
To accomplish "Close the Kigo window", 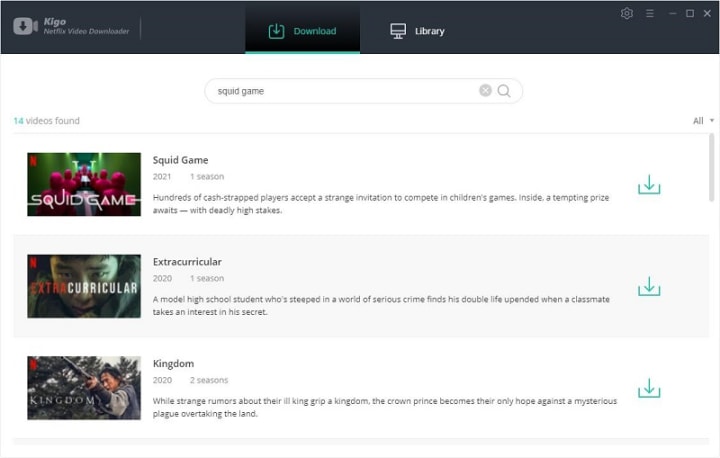I will pos(707,13).
